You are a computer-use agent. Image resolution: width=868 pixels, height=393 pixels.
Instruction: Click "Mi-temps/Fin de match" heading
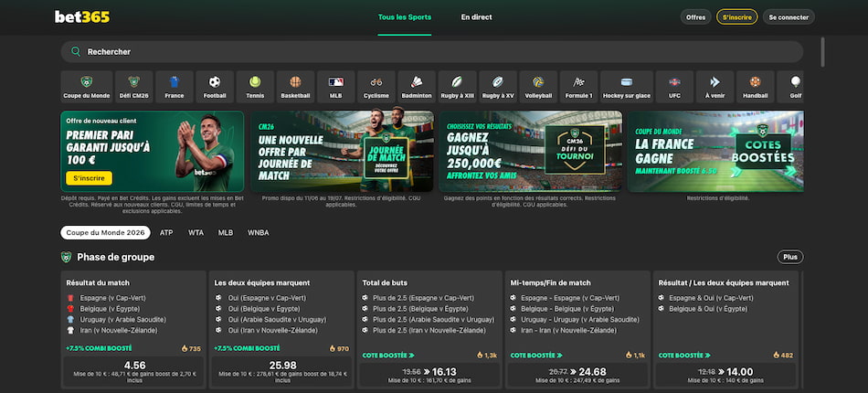pos(550,282)
